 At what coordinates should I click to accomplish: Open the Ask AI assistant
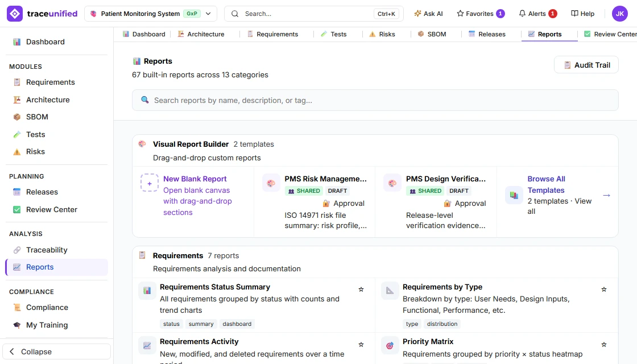click(x=428, y=14)
